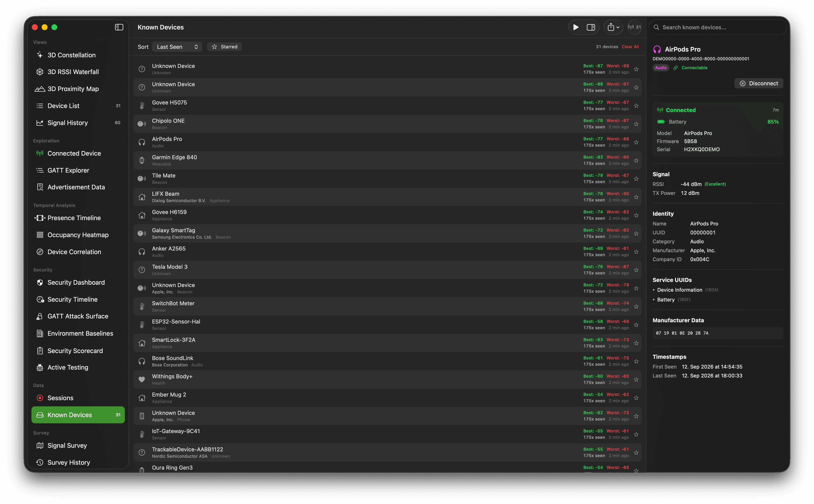Click the Security Dashboard shield icon
The height and width of the screenshot is (504, 814).
click(40, 283)
